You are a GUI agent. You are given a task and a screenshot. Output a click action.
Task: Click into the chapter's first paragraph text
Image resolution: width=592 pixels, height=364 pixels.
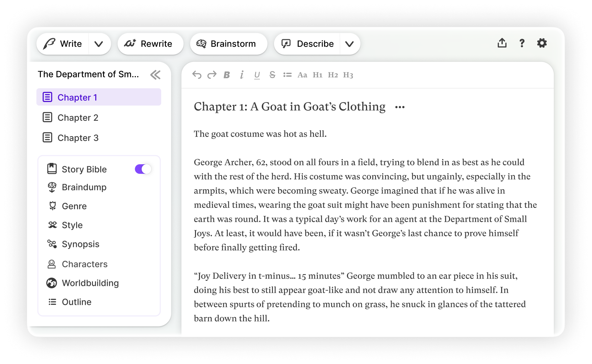[260, 134]
